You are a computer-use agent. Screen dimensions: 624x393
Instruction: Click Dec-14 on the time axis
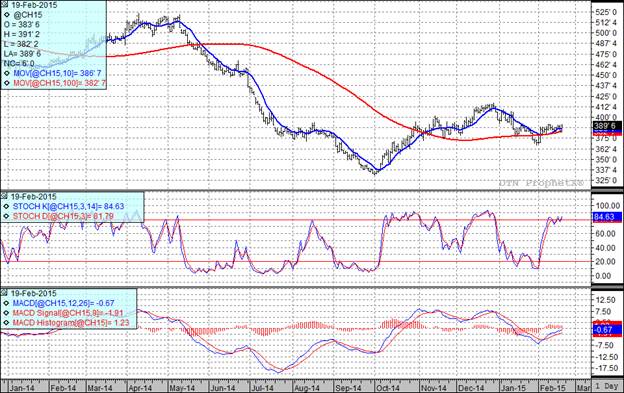(x=471, y=388)
